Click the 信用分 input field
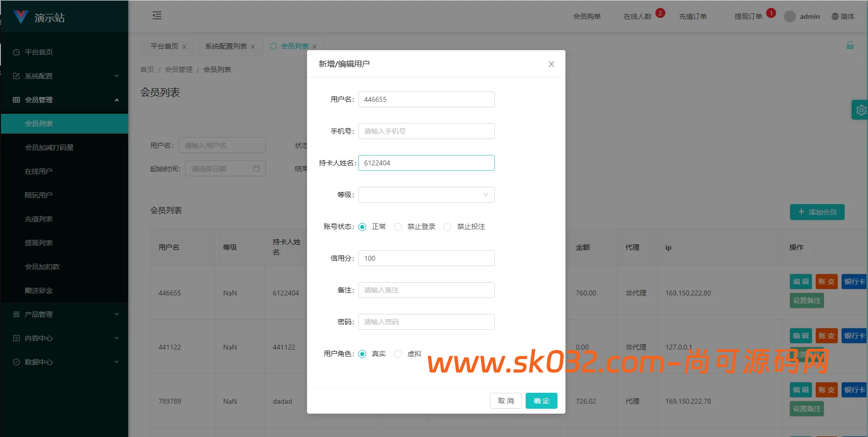 [x=426, y=258]
